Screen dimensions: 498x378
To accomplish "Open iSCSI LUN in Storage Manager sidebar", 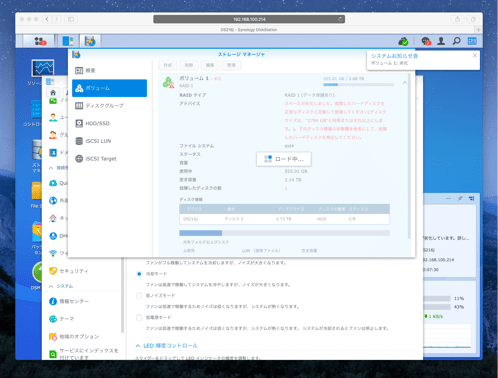I will click(x=110, y=141).
